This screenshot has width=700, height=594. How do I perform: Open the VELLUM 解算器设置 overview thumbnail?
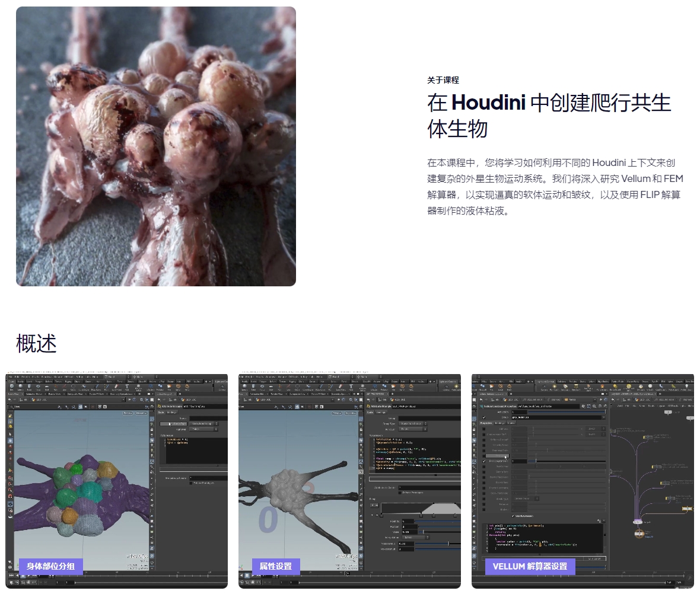(583, 481)
